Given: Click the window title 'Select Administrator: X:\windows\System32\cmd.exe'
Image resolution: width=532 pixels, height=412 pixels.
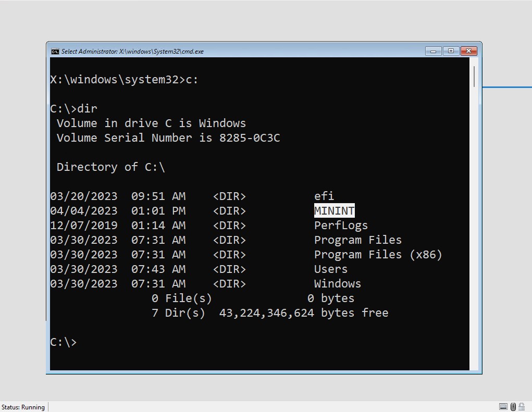Looking at the screenshot, I should 132,52.
